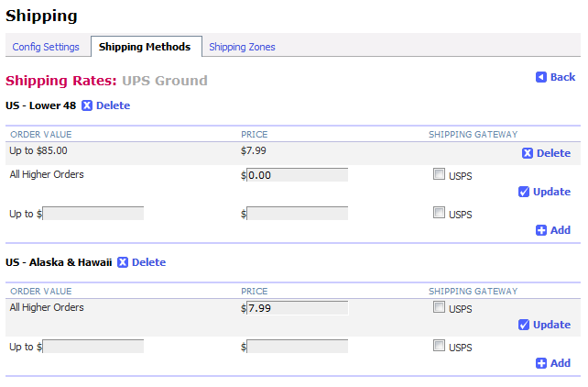Click the X icon on the $85.00 row
This screenshot has width=588, height=387.
click(528, 153)
